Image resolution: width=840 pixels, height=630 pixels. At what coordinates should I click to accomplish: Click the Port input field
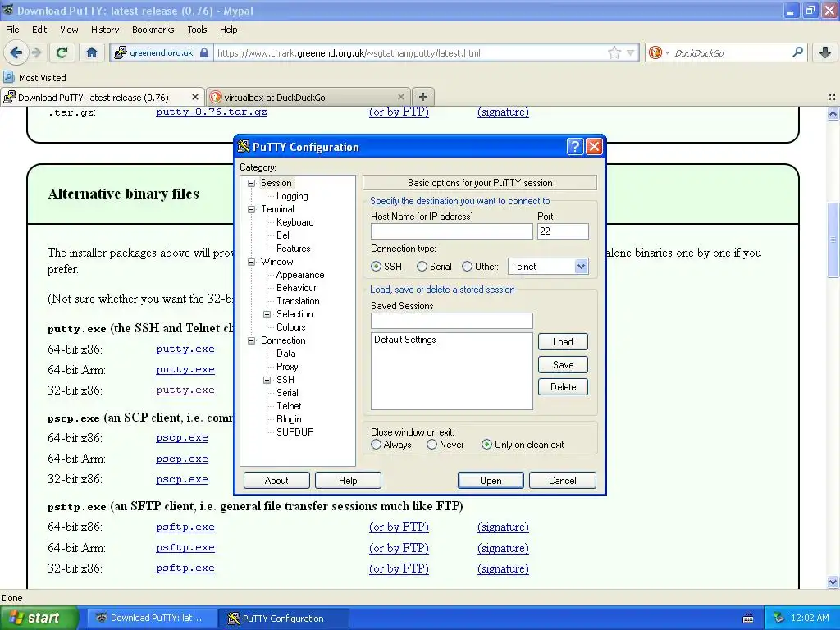click(563, 231)
